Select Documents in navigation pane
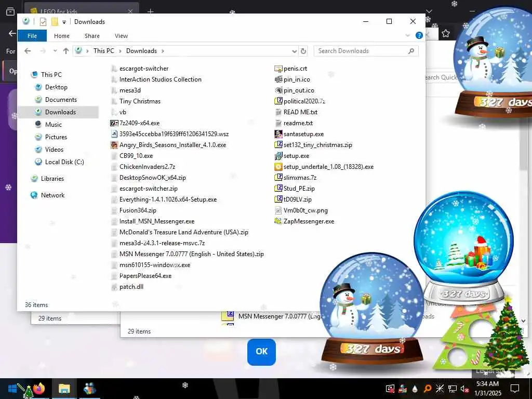The image size is (532, 399). pos(61,100)
